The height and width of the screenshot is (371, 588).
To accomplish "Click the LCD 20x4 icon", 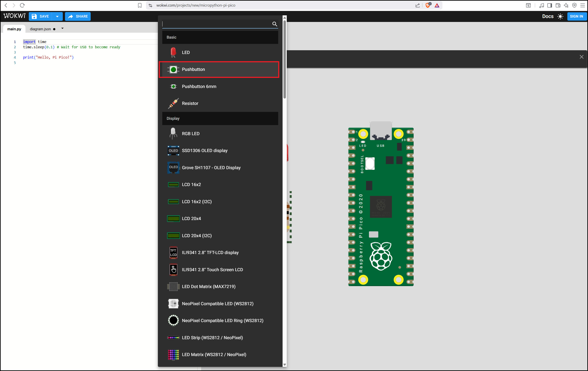I will pos(173,219).
